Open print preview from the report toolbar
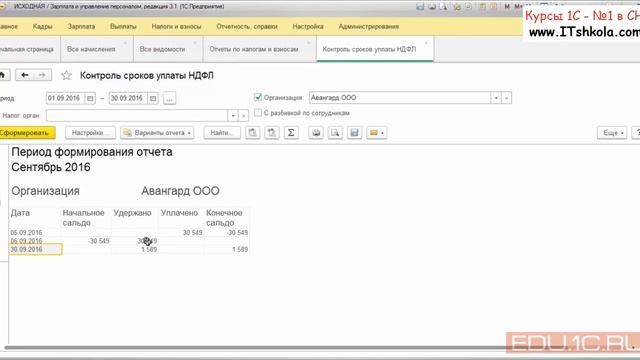This screenshot has height=360, width=640. [x=335, y=133]
